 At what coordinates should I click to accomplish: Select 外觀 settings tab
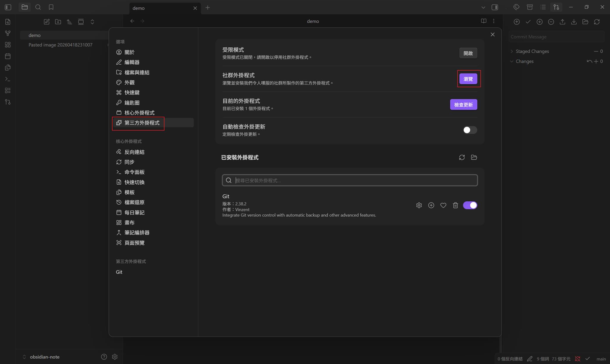129,83
